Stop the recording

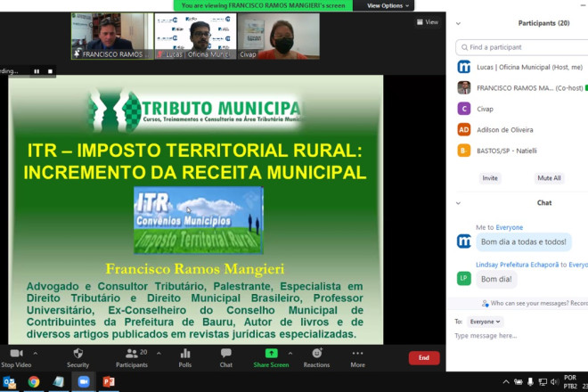point(50,71)
